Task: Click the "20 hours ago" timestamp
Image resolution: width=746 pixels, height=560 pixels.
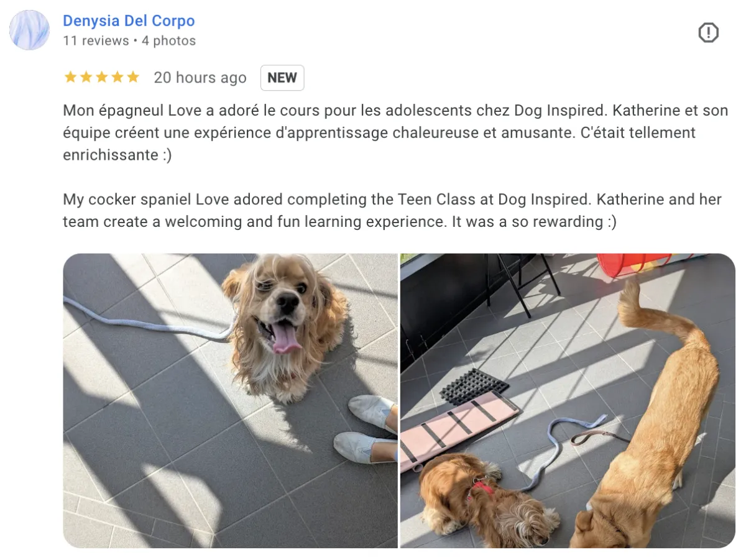Action: click(x=200, y=78)
